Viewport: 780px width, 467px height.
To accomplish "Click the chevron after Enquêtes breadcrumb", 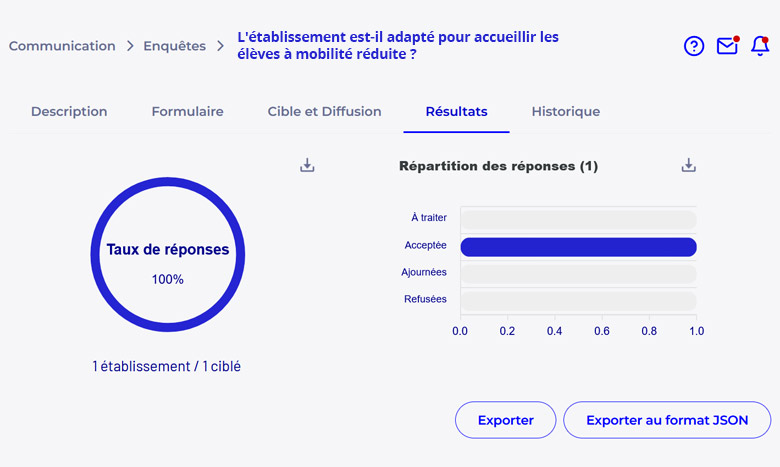I will 220,46.
